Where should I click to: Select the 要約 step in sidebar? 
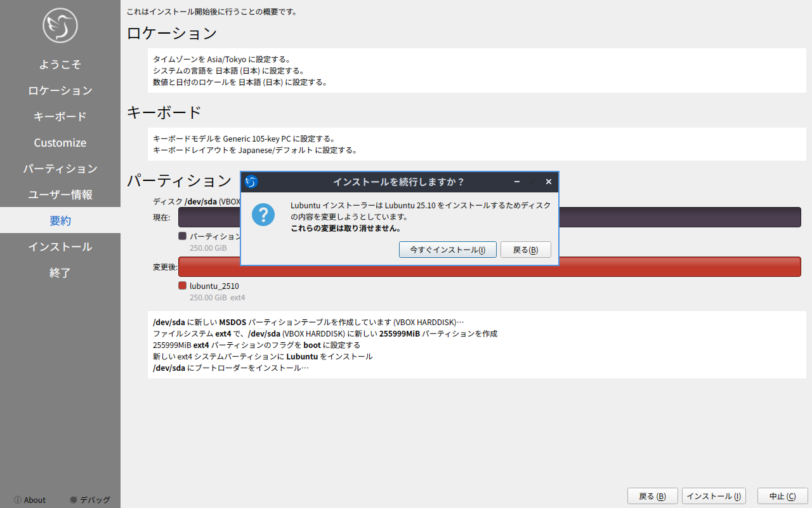60,220
